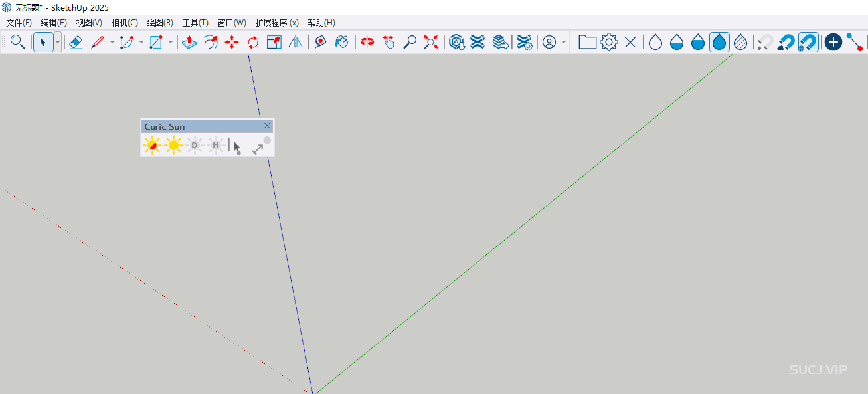
Task: Click the blue-to-red dotted line icon
Action: [x=855, y=42]
